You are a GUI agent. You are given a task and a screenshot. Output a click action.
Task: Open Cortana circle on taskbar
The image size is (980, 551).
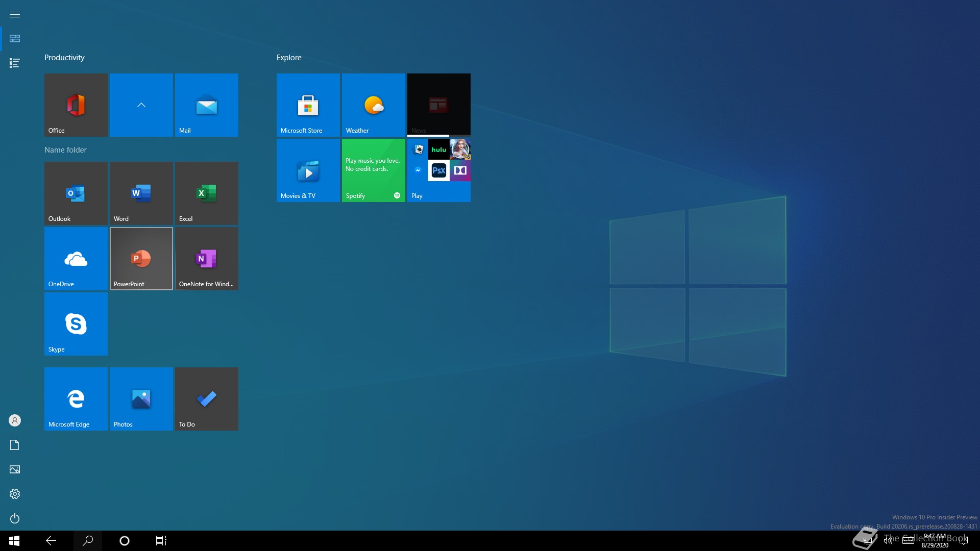click(125, 541)
